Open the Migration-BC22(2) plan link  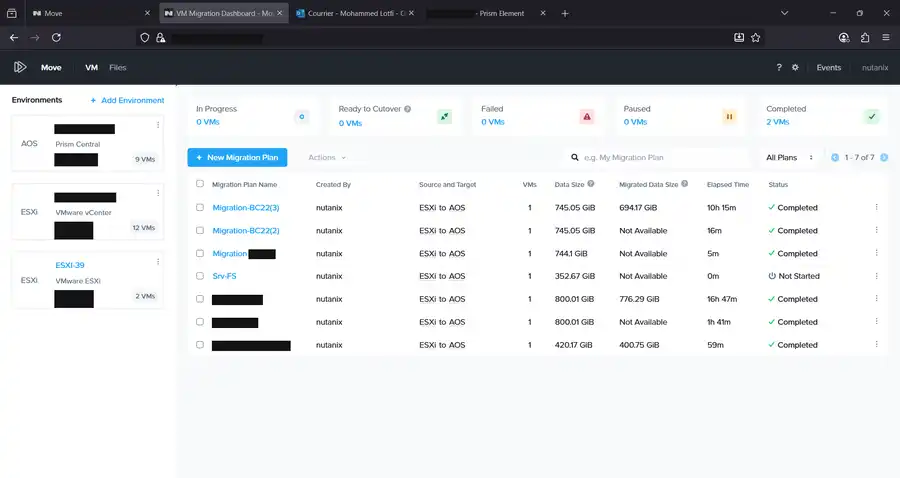pos(246,230)
